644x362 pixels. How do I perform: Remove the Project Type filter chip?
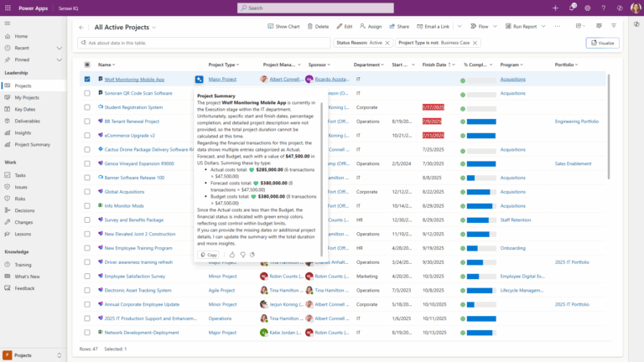tap(475, 43)
